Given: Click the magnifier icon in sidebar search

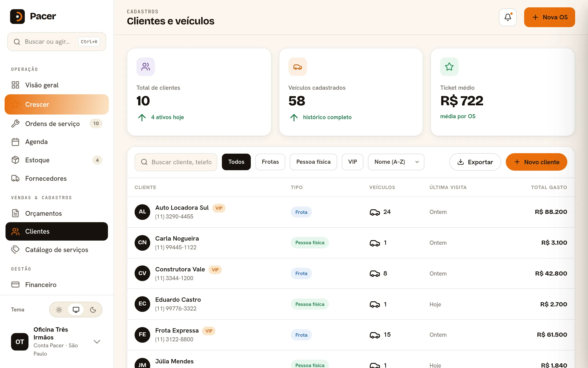Looking at the screenshot, I should (17, 42).
